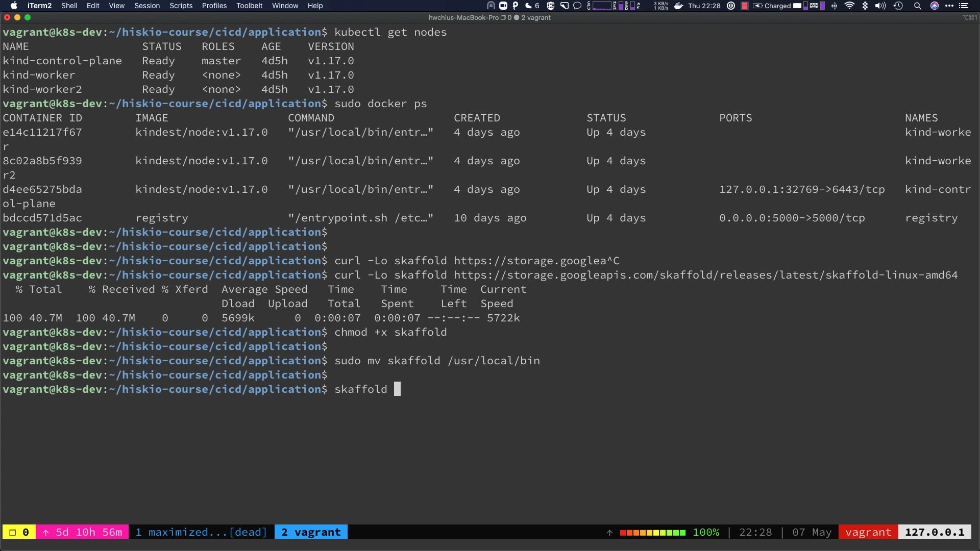Open Spotlight search magnifier icon

pyautogui.click(x=917, y=6)
